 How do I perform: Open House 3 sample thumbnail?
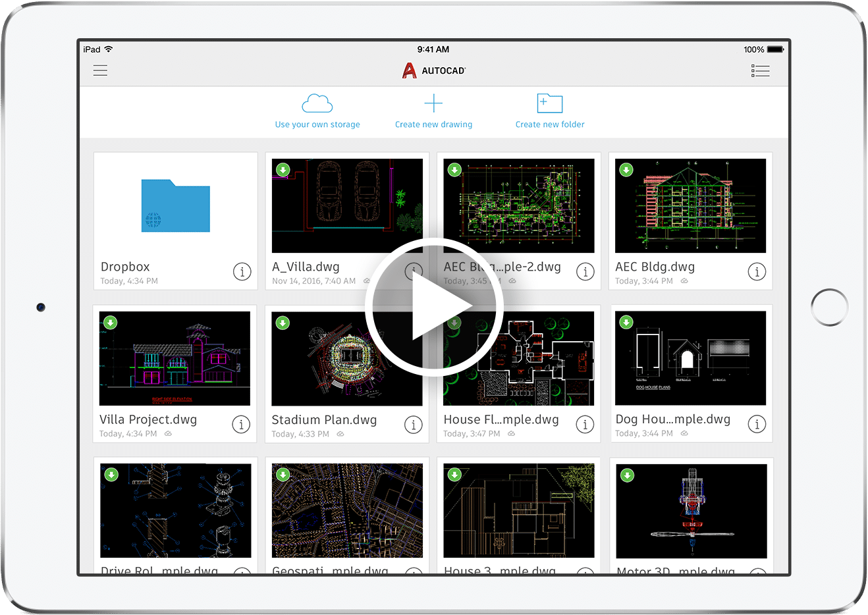[519, 511]
